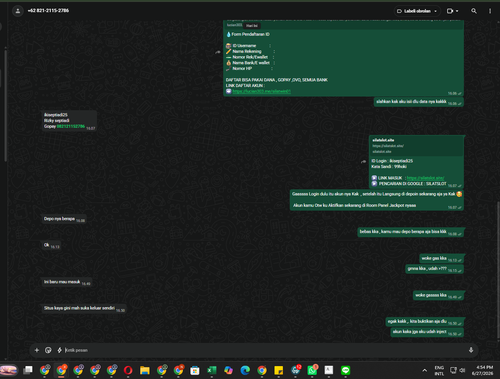Launch Opera browser from taskbar

tap(128, 370)
